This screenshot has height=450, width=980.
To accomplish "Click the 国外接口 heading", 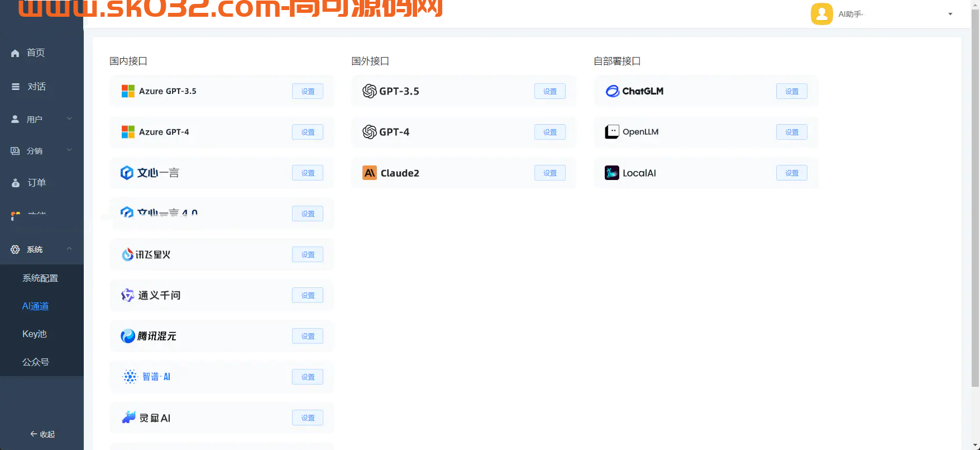I will pos(370,61).
